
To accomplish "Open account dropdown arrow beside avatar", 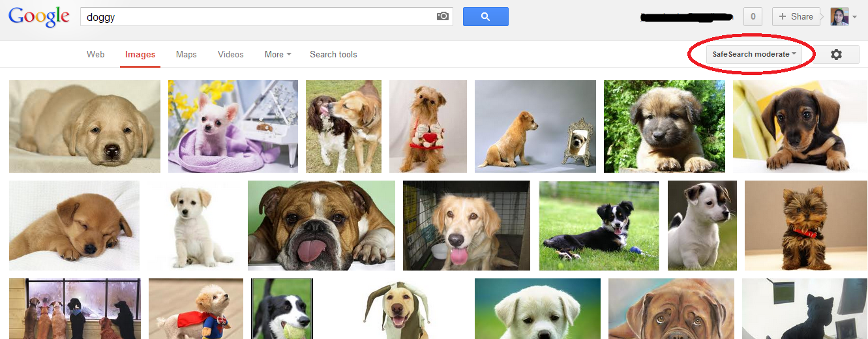I will 854,18.
